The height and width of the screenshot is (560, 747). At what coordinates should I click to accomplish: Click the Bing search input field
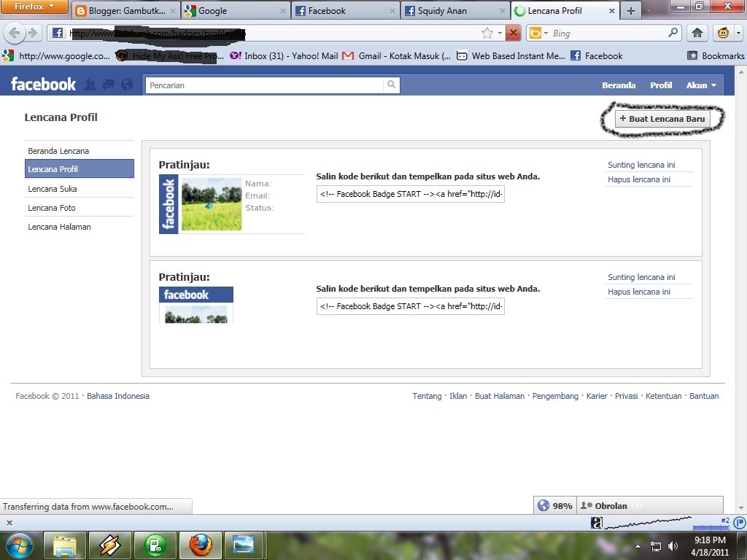point(608,33)
